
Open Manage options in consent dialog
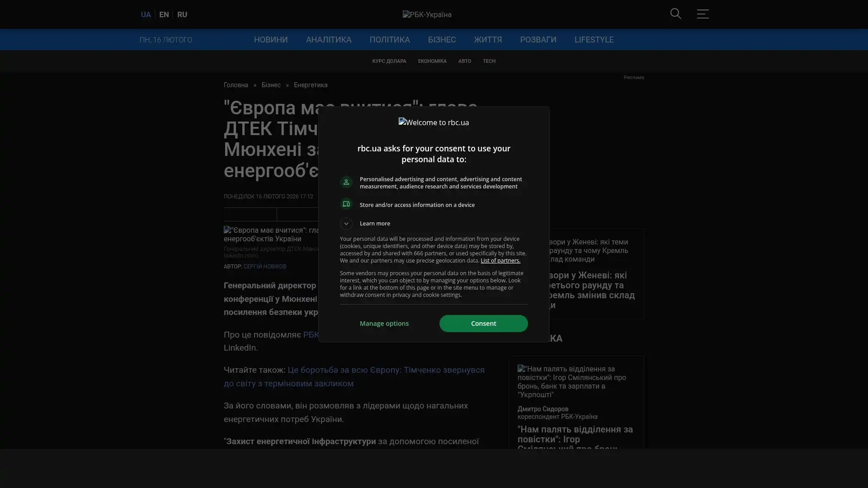pyautogui.click(x=384, y=324)
